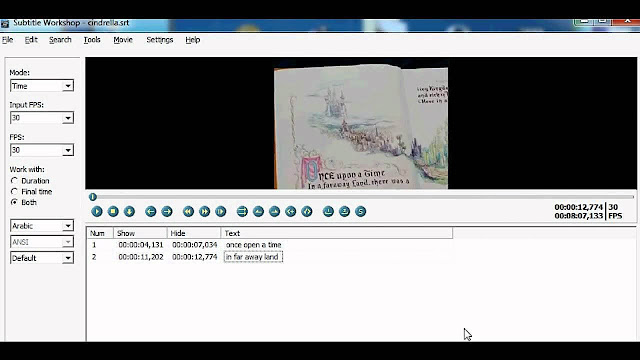Open the Settings menu
The image size is (640, 360).
(160, 40)
